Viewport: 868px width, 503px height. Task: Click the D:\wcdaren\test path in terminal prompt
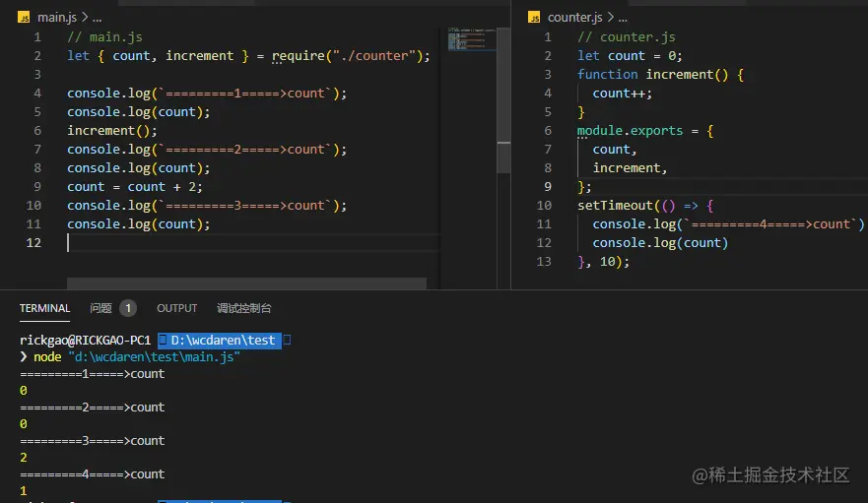point(222,340)
